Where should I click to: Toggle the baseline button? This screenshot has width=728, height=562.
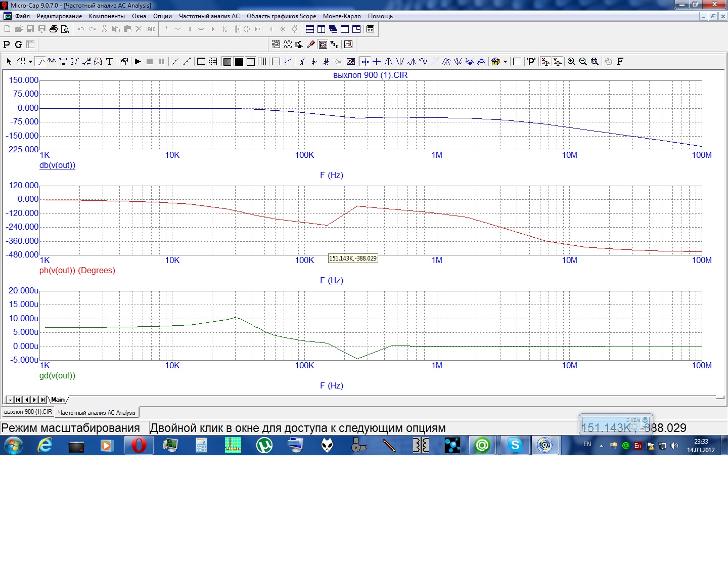tap(276, 62)
